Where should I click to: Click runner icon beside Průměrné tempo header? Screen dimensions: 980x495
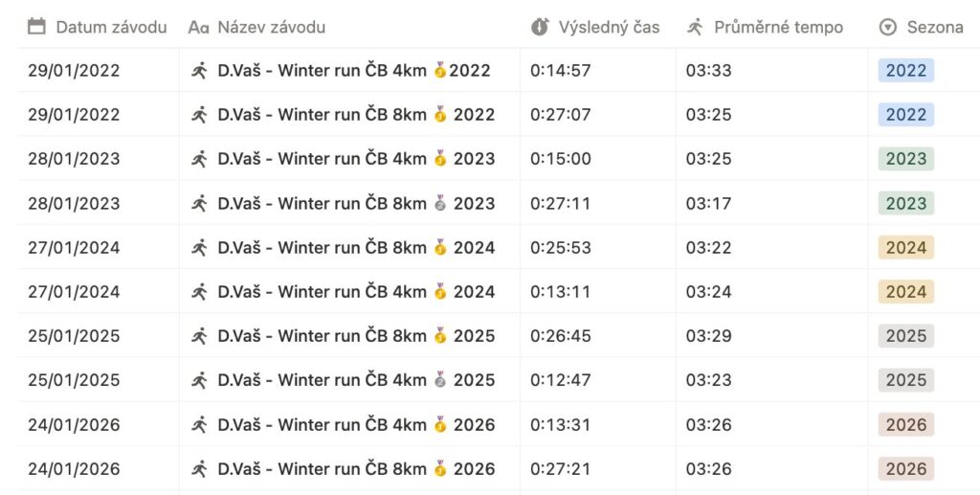point(695,27)
